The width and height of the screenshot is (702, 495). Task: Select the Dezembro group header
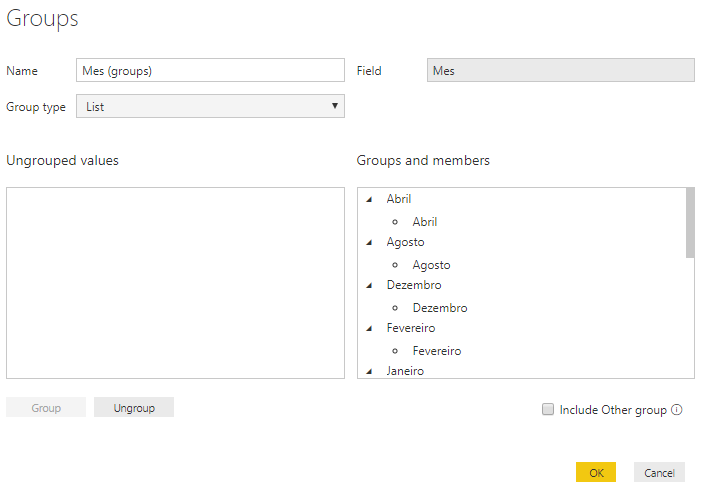tap(413, 285)
